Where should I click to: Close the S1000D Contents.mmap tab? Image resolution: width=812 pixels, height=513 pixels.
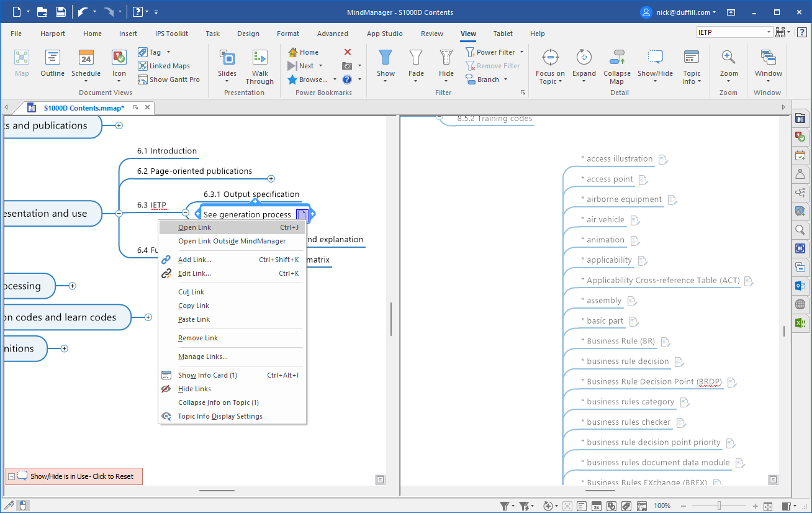point(147,107)
